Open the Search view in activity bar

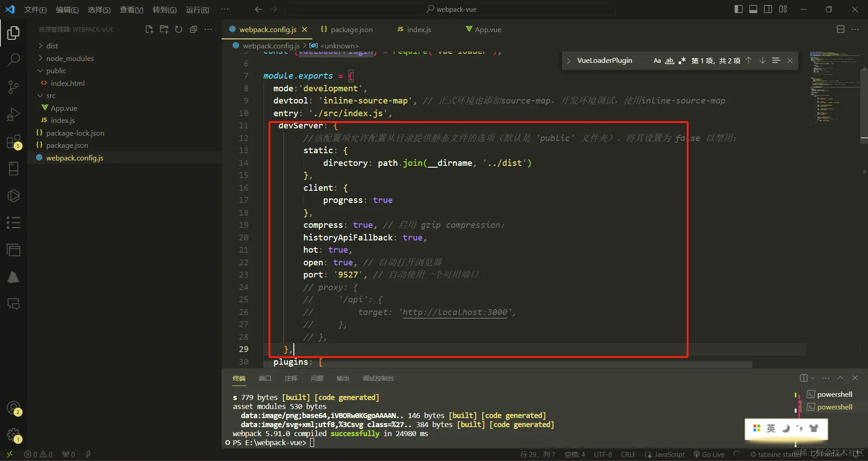point(14,60)
